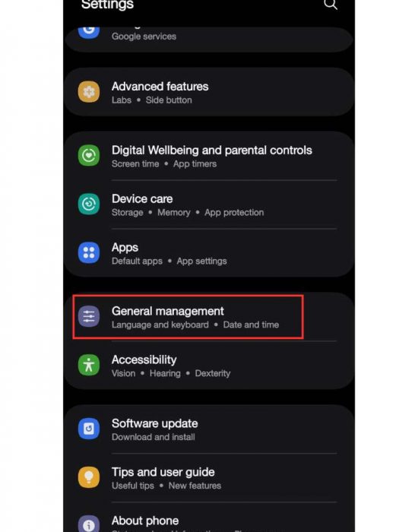Tap the Apps four-dot blue icon

(x=89, y=253)
